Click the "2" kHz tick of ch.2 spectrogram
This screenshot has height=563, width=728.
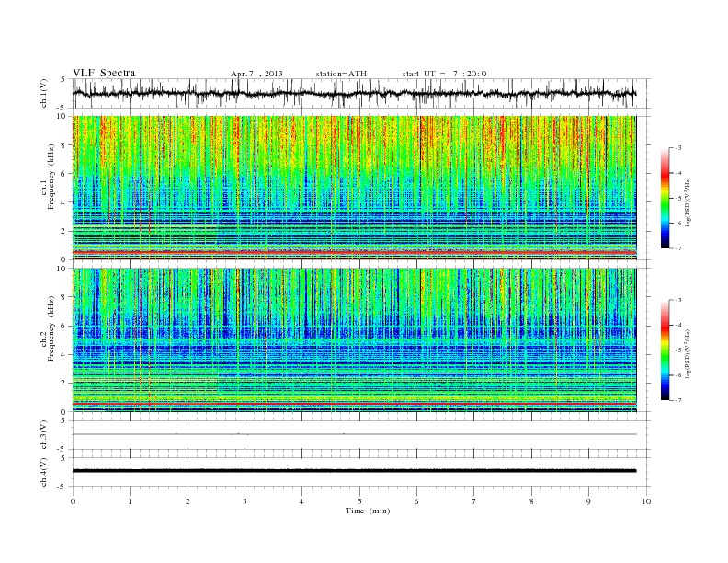tap(65, 384)
